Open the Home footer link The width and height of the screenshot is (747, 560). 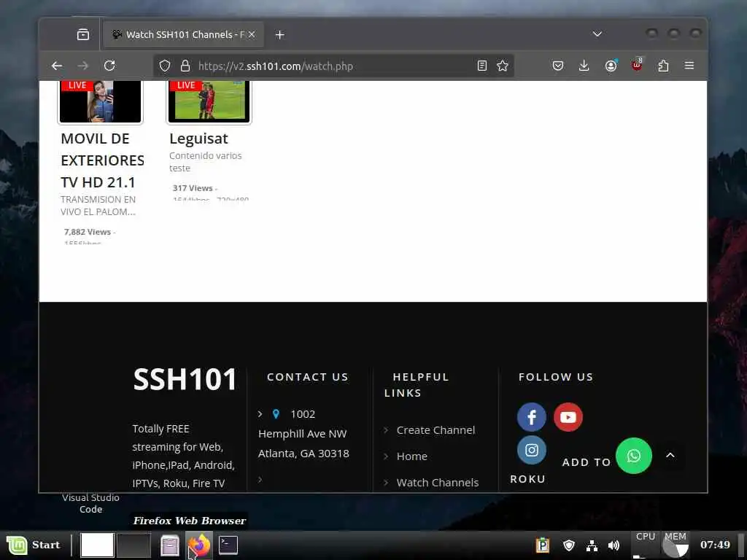click(x=411, y=456)
